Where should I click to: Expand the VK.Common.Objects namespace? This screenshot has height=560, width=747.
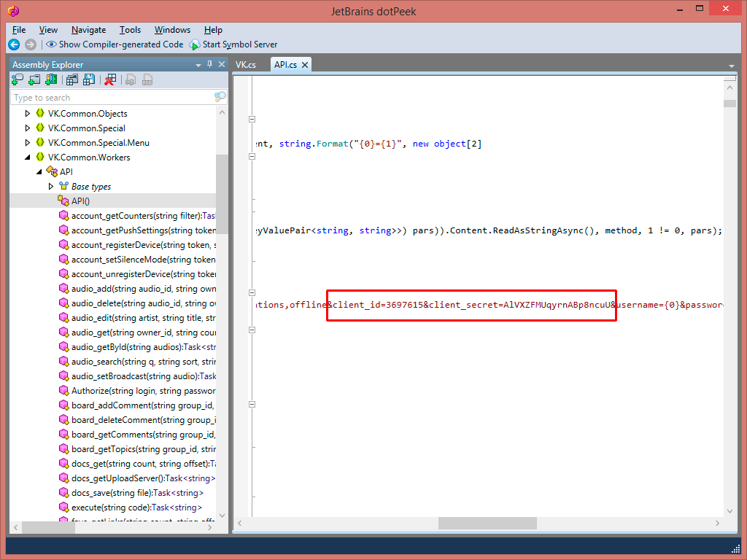27,113
